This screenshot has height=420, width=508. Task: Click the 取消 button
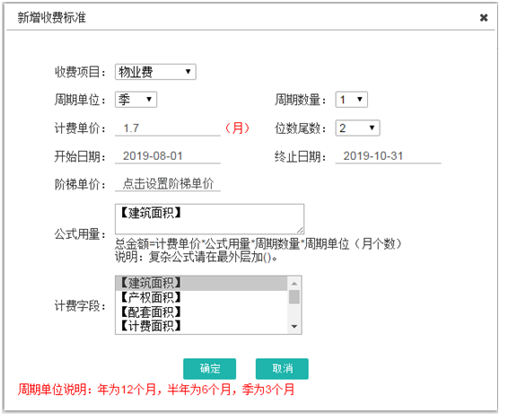(x=282, y=369)
